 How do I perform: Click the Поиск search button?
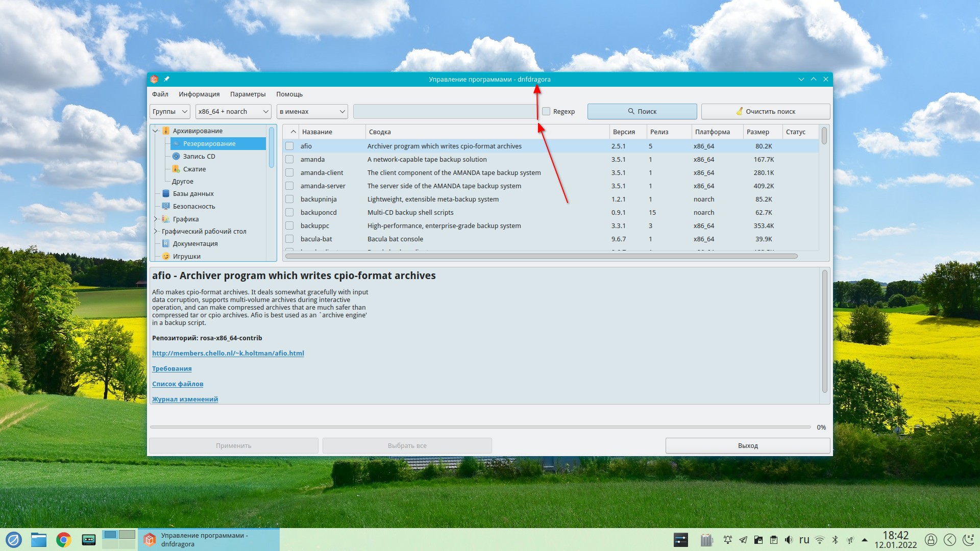(642, 111)
